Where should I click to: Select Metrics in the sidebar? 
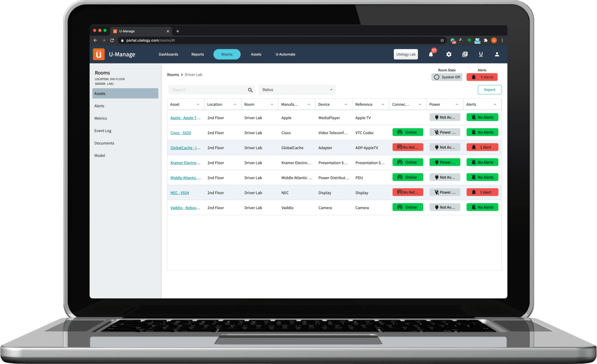coord(100,119)
